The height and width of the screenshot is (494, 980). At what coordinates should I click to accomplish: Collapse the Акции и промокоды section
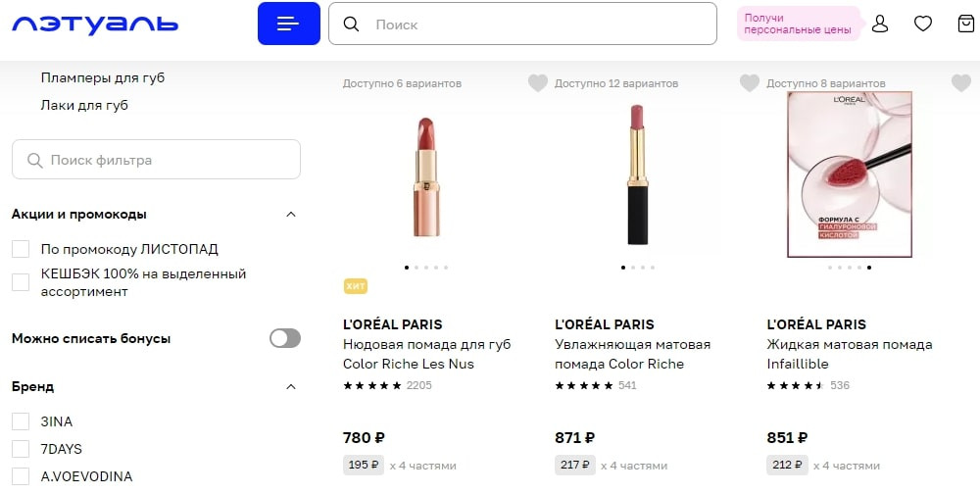click(x=290, y=215)
